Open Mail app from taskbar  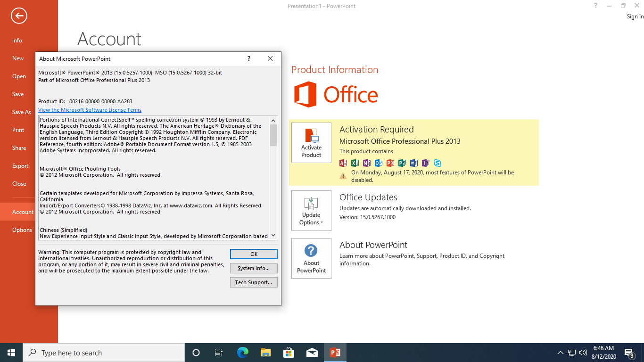(312, 353)
